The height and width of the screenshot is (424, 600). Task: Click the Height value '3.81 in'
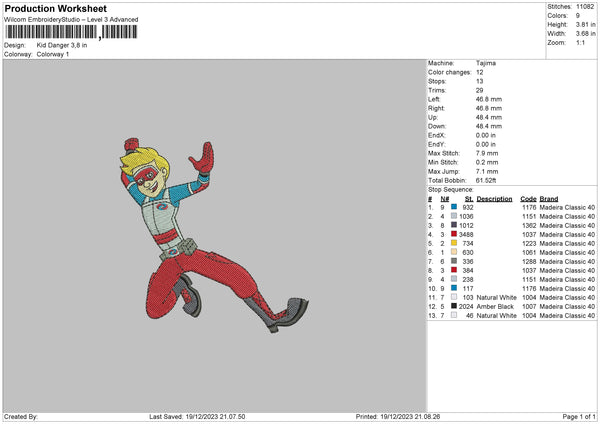click(x=585, y=24)
